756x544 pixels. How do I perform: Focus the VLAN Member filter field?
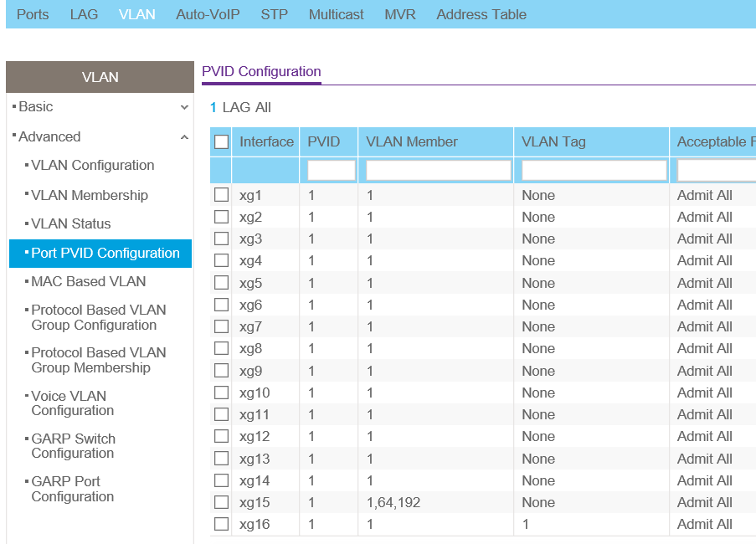coord(438,171)
